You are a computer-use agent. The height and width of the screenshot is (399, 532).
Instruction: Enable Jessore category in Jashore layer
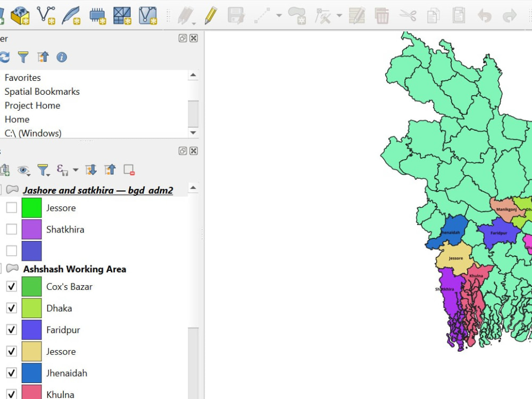click(12, 207)
